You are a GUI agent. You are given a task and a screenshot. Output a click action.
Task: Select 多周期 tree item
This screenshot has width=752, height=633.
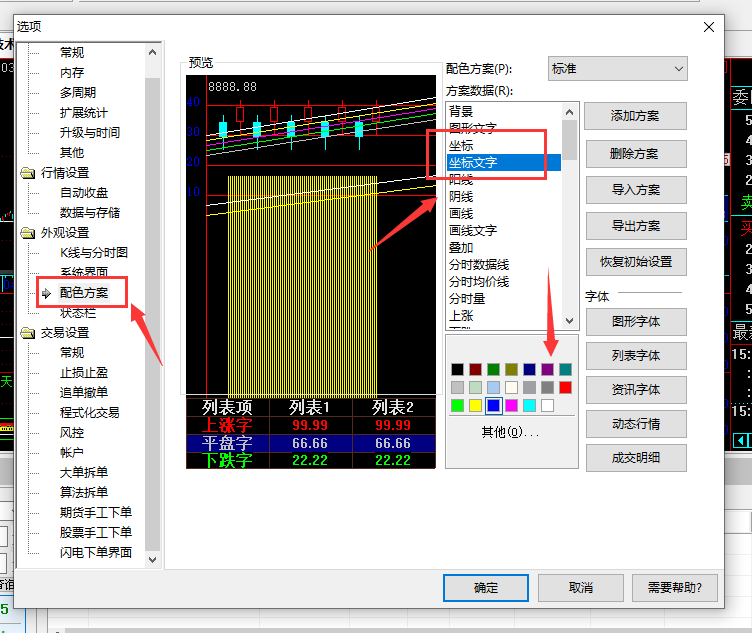coord(78,93)
